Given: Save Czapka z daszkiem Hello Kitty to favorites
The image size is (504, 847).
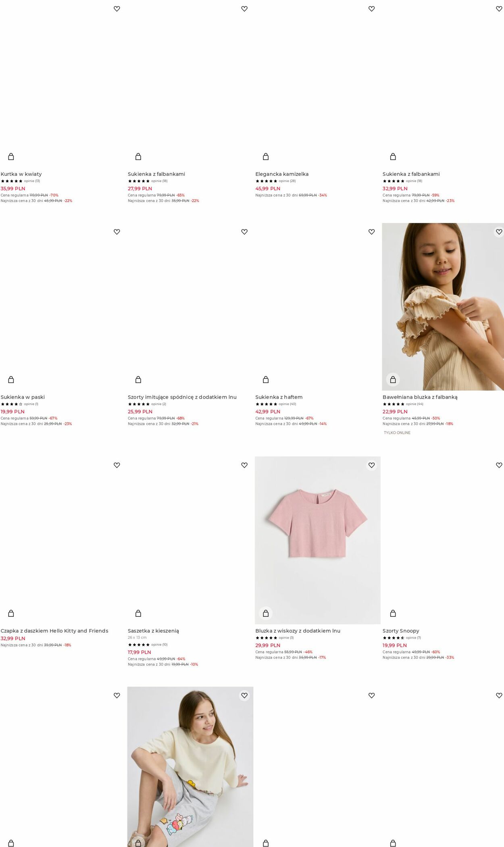Looking at the screenshot, I should coord(117,465).
